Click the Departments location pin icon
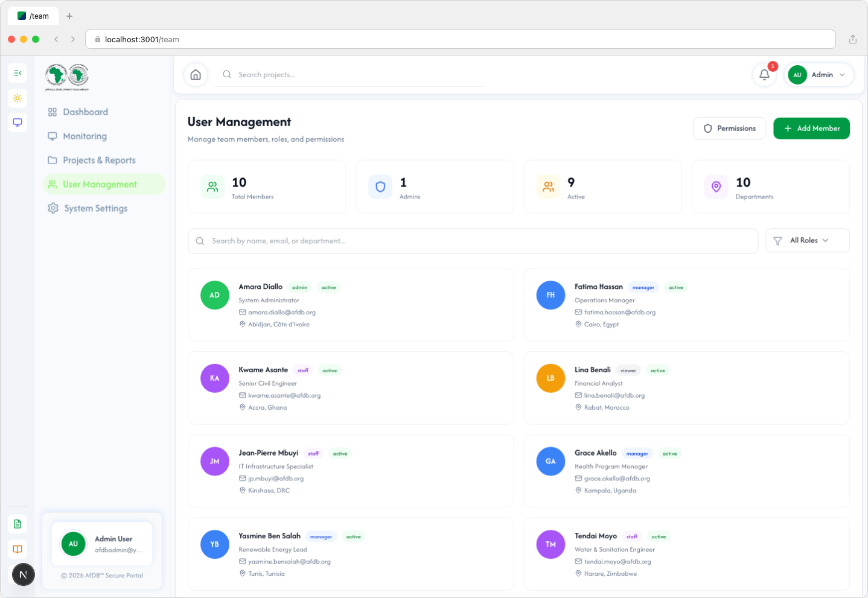The height and width of the screenshot is (598, 868). 716,187
